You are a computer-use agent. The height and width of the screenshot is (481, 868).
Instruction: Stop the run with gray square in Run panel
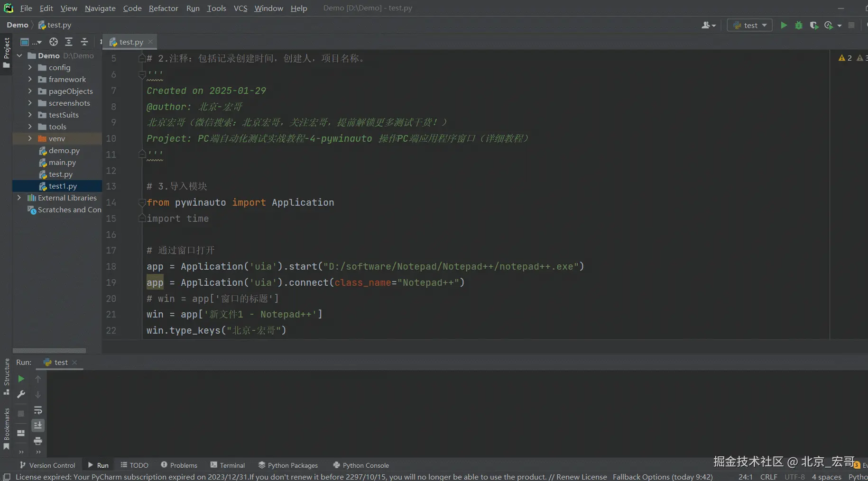[21, 414]
